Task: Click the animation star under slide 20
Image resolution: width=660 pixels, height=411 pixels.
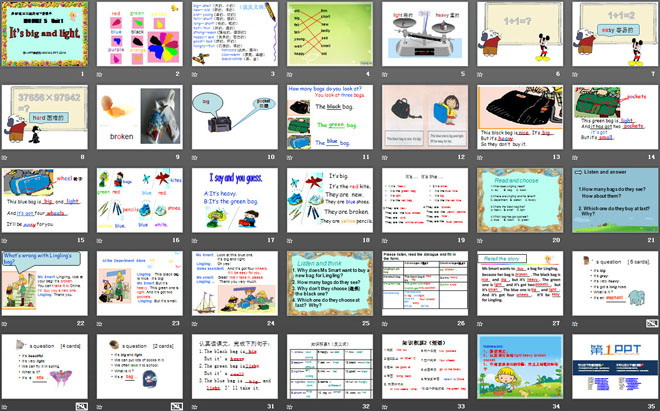Action: point(480,241)
